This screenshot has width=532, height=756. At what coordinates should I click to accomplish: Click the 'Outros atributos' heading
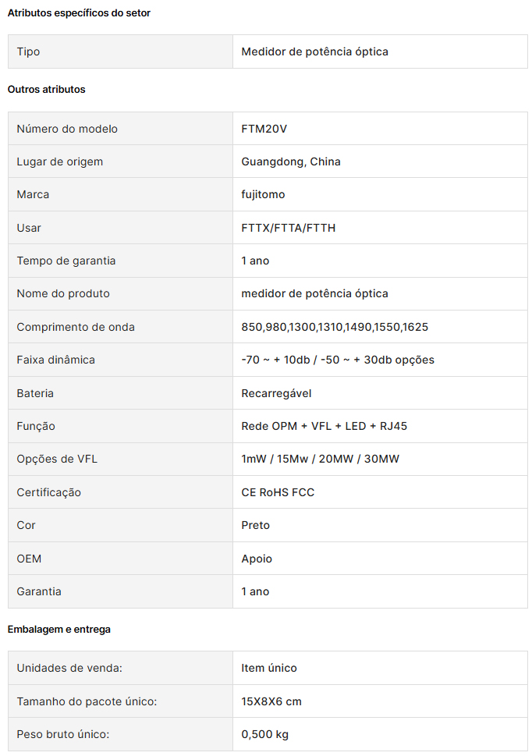coord(47,90)
